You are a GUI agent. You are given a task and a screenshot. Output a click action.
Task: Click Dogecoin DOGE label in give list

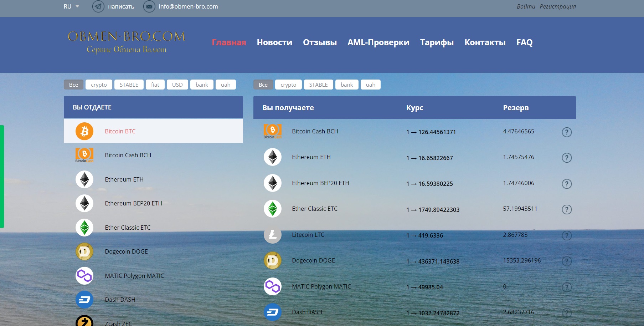point(126,251)
